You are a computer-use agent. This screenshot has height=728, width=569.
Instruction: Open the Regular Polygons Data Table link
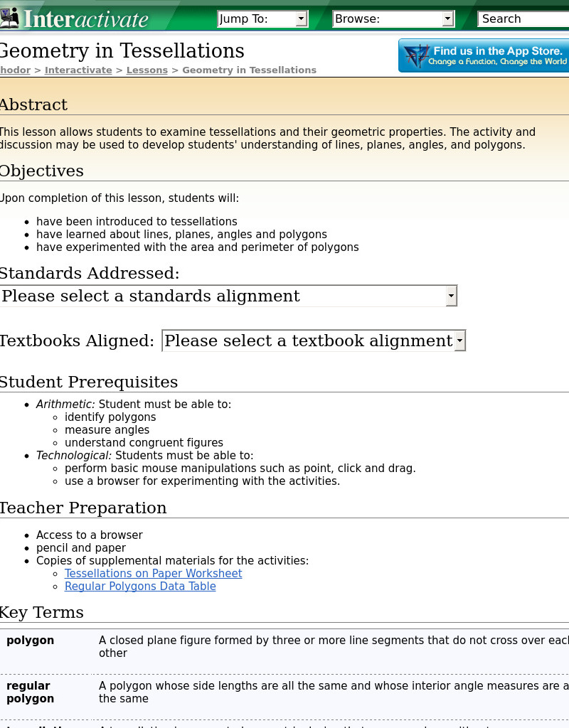(x=140, y=587)
